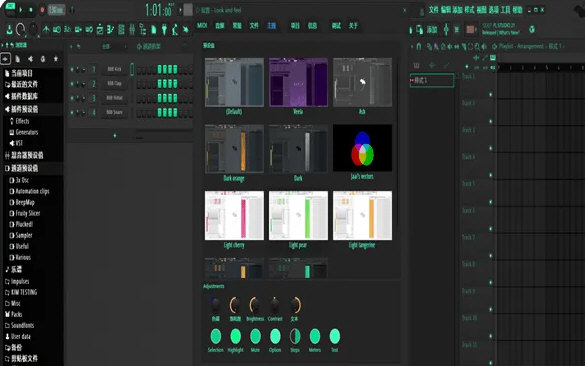Click the add channel plus button
Screen dimensions: 585x366
pos(115,136)
